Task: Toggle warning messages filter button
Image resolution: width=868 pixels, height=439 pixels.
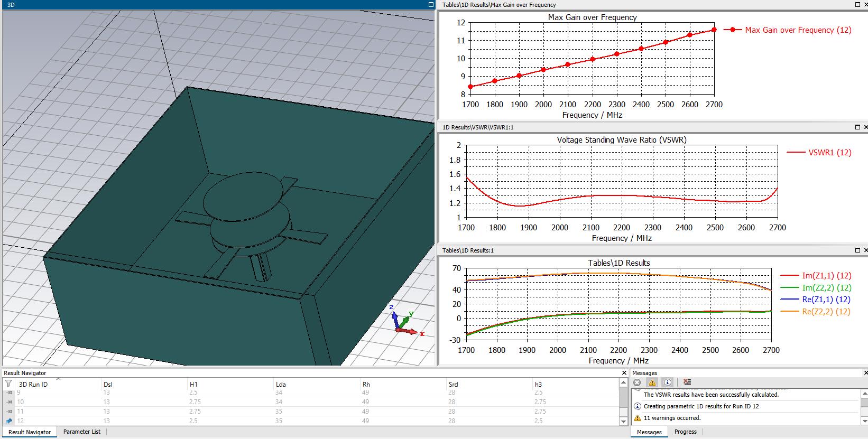Action: tap(652, 382)
